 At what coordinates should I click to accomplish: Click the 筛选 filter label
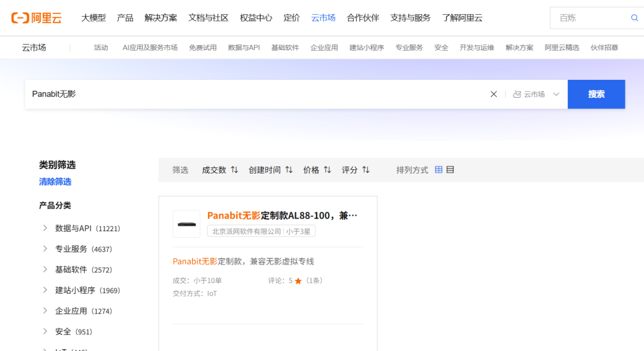[180, 169]
